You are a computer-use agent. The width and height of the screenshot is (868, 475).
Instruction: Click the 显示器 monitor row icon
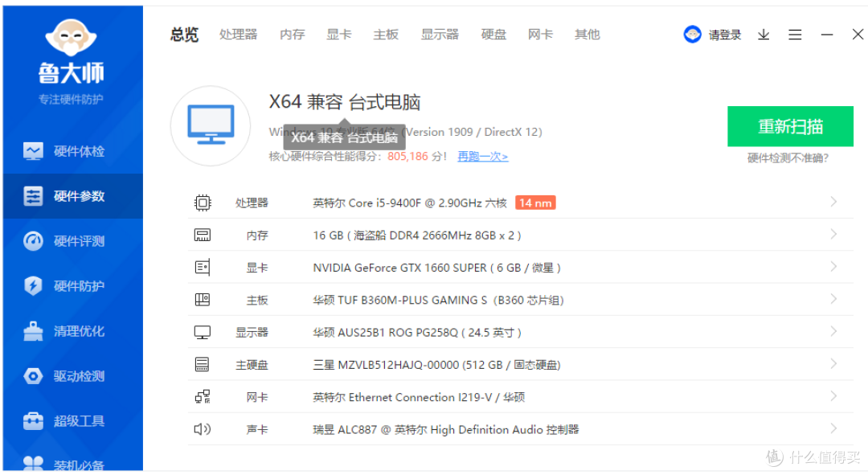203,332
